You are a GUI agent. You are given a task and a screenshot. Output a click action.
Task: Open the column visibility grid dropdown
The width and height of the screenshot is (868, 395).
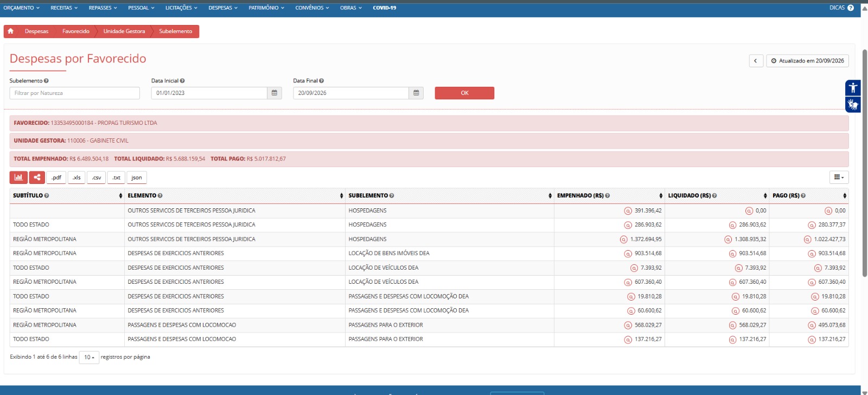839,177
